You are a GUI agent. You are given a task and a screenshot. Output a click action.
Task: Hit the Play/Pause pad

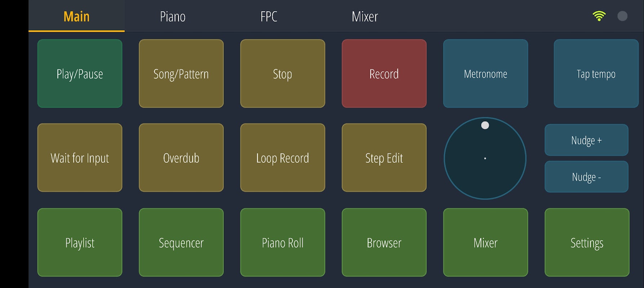click(80, 73)
